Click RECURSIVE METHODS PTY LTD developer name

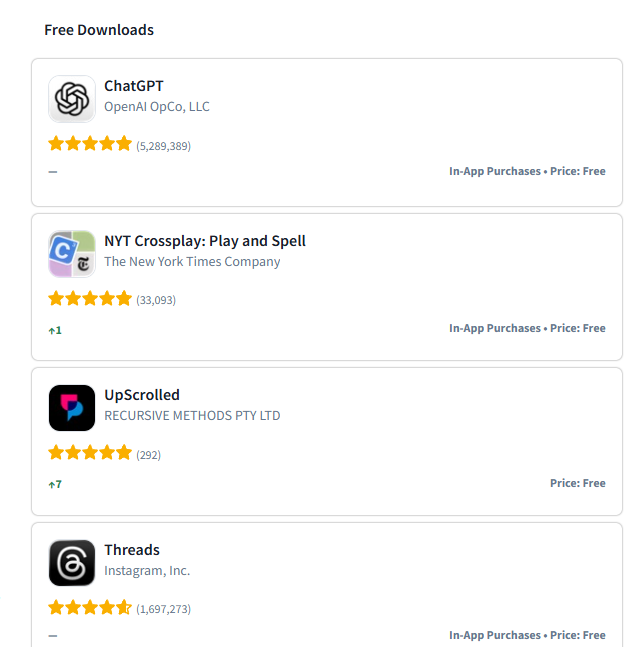pyautogui.click(x=192, y=416)
